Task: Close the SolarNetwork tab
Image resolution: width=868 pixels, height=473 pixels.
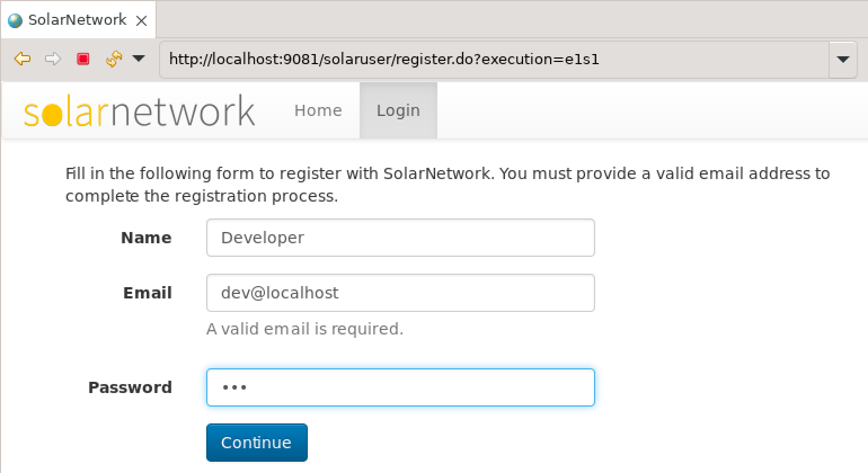Action: click(x=143, y=19)
